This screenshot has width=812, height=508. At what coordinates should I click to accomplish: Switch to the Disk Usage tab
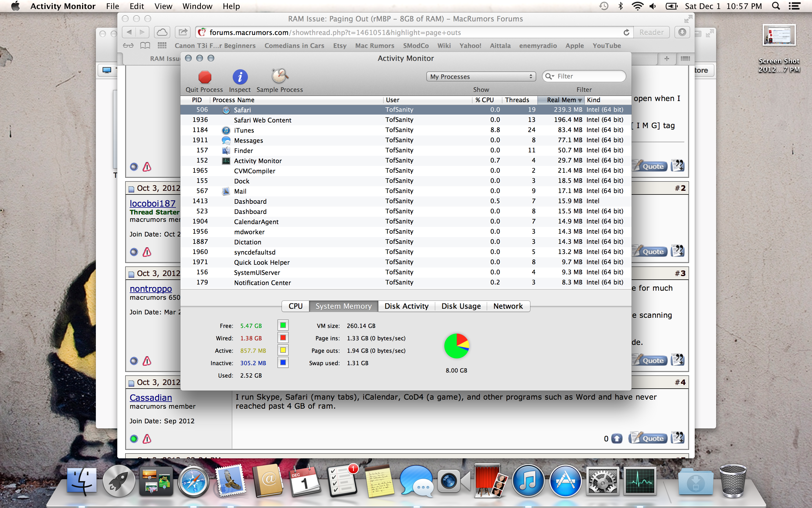click(x=461, y=306)
